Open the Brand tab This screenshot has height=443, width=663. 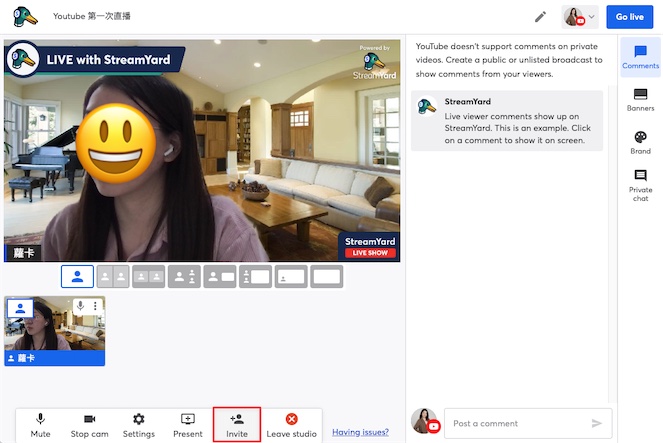[x=640, y=142]
